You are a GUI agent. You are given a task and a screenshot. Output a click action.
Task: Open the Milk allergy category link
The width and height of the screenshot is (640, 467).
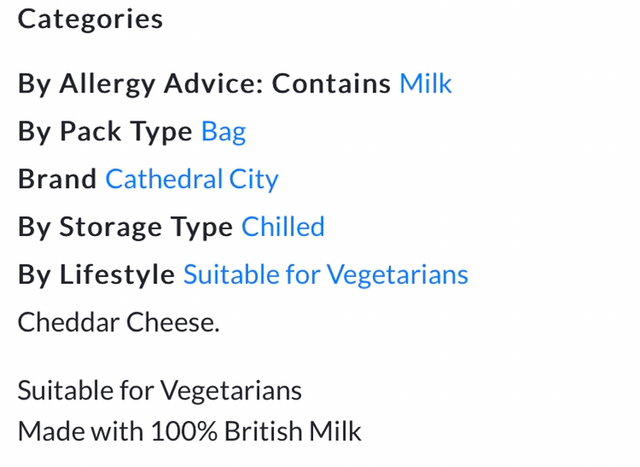click(425, 83)
